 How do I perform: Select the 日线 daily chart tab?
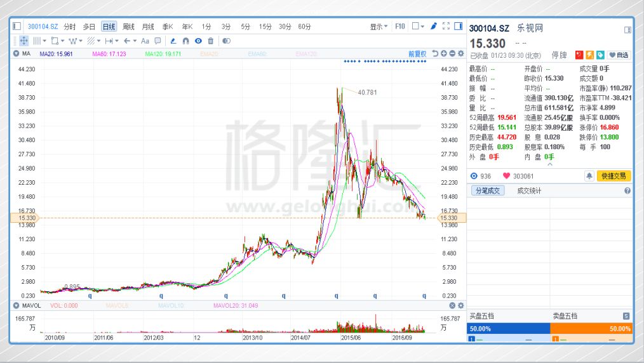(x=109, y=27)
